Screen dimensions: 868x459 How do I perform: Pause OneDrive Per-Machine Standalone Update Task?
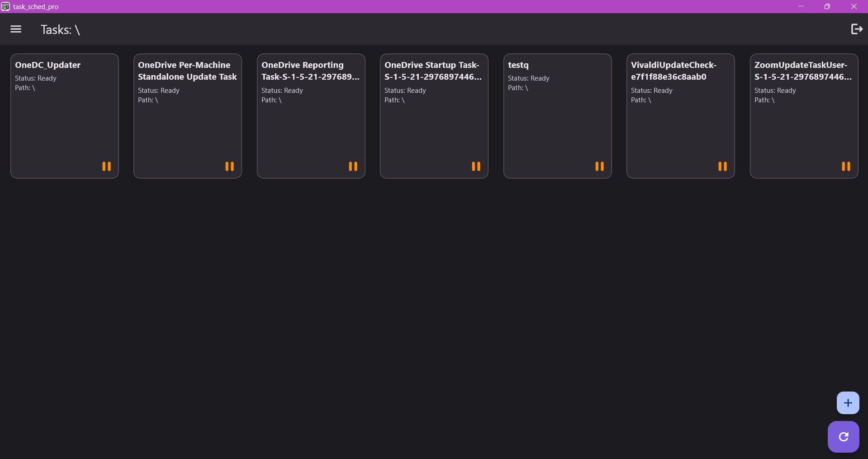pyautogui.click(x=230, y=167)
